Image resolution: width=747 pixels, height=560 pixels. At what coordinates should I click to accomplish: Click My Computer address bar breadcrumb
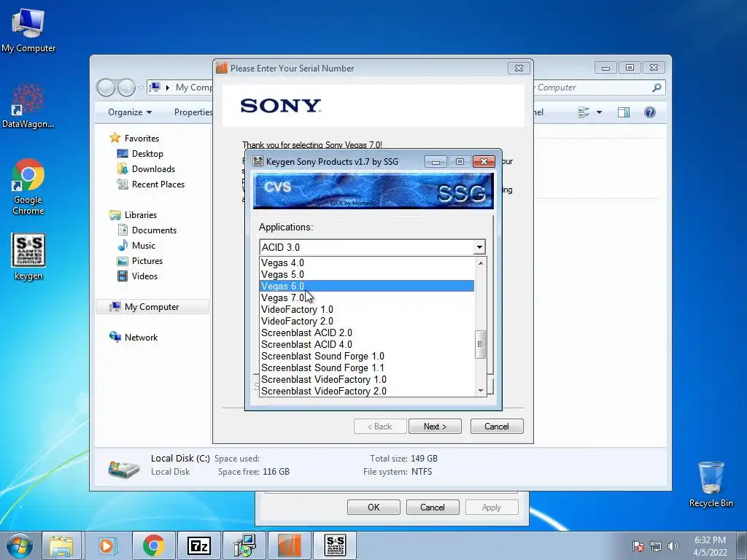(x=194, y=87)
